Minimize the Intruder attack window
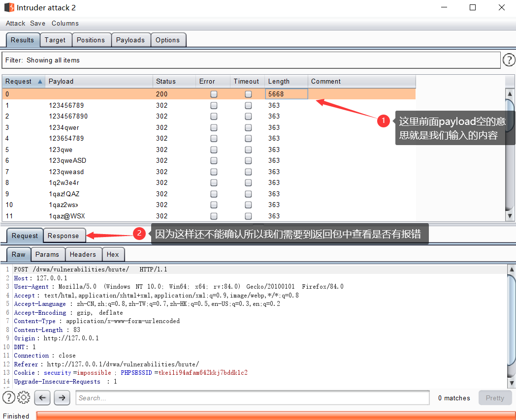Screen dimensions: 516x420 (x=444, y=7)
